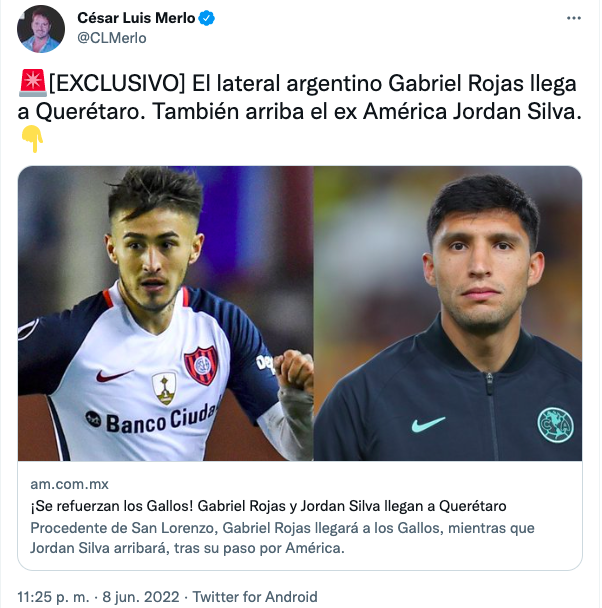The width and height of the screenshot is (602, 608).
Task: Click the Club América crest on jacket
Action: click(x=555, y=425)
